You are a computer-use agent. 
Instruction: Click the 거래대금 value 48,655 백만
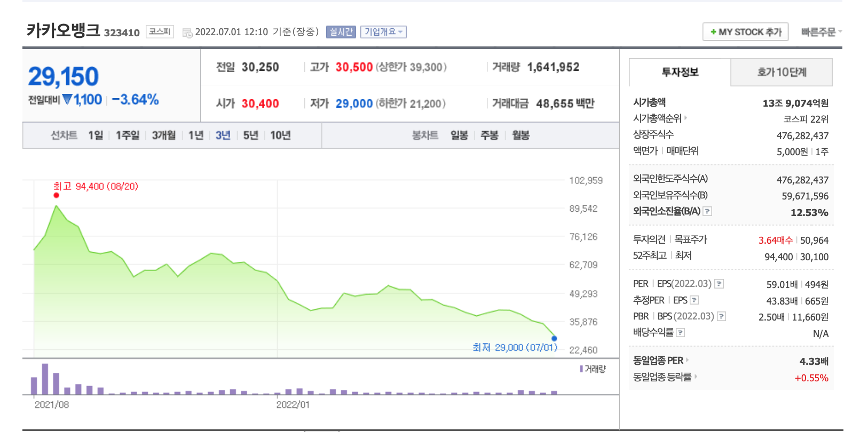point(565,103)
